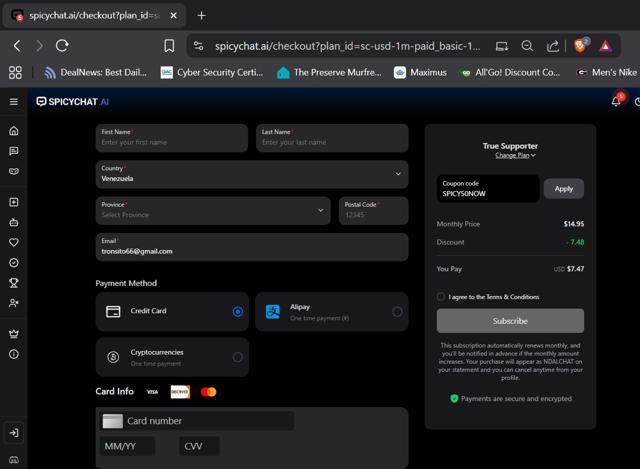Share this page from address bar

click(553, 46)
